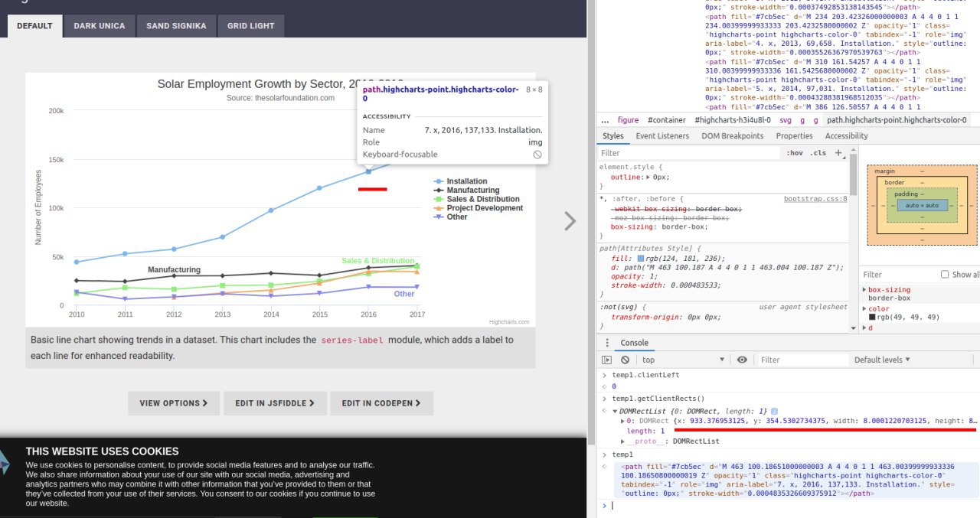980x518 pixels.
Task: Select the figure breadcrumb
Action: (628, 120)
